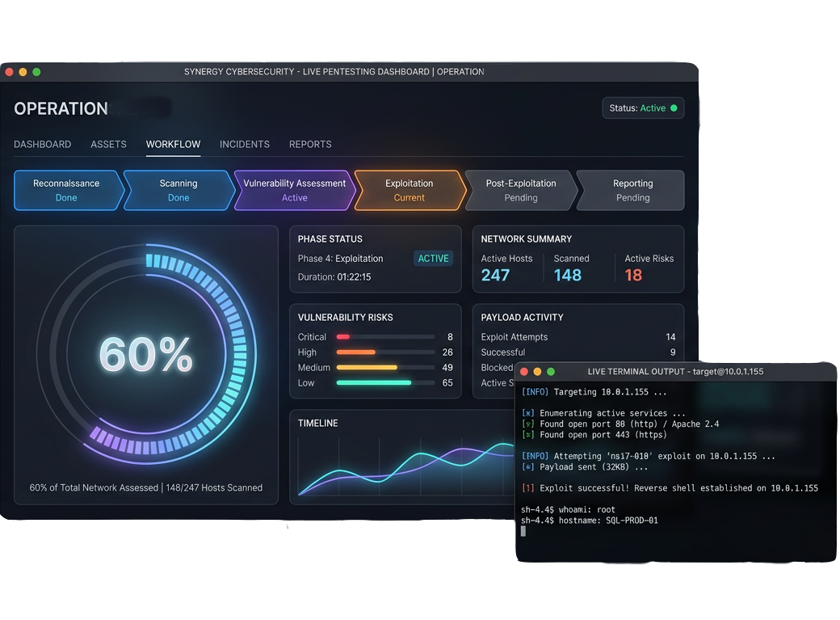Click the Vulnerability Assessment phase step

point(294,190)
